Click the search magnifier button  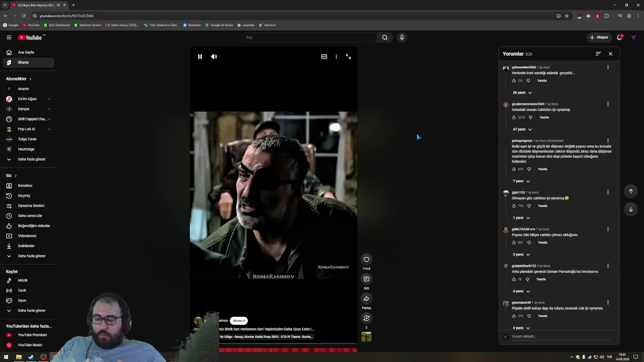click(x=385, y=37)
